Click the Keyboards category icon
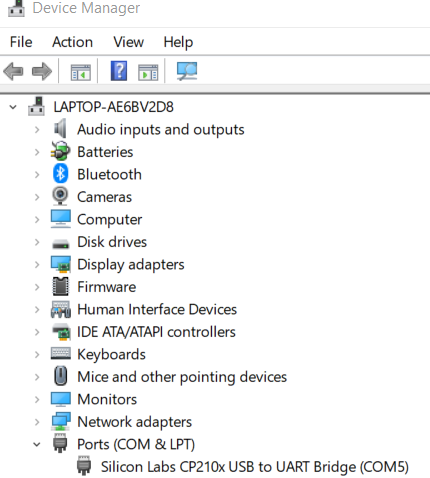 61,354
